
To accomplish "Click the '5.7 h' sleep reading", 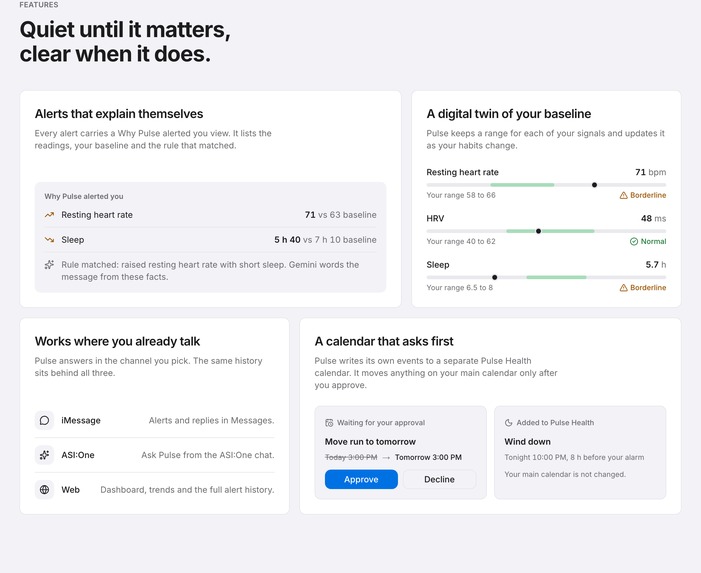I will (x=655, y=265).
